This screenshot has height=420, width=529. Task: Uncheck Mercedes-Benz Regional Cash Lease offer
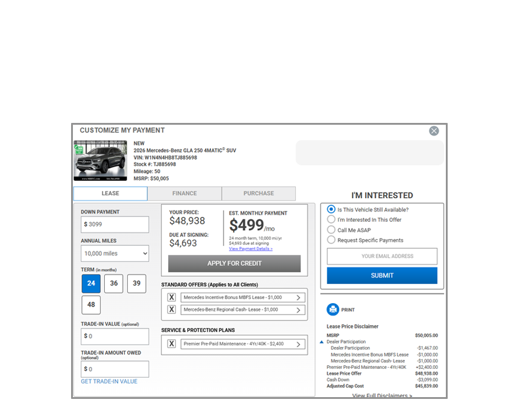(x=172, y=309)
